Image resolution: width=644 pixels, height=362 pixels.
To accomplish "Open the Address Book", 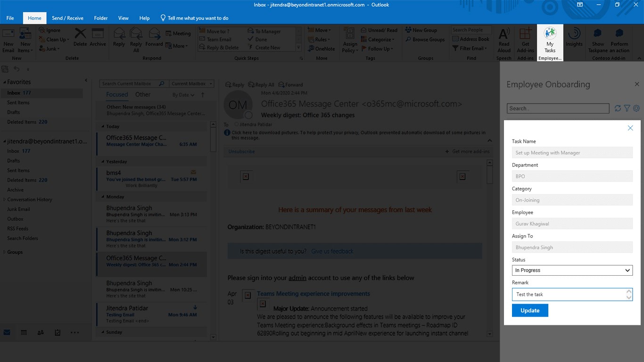I will (471, 39).
